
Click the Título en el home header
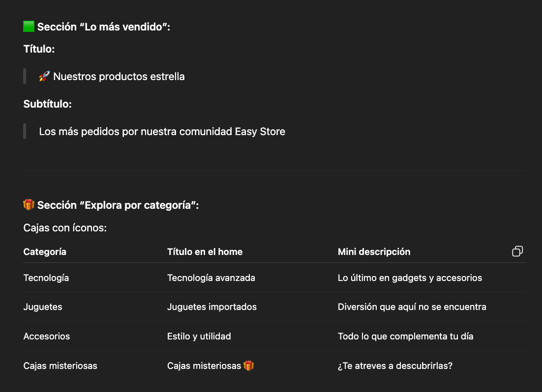click(x=205, y=252)
